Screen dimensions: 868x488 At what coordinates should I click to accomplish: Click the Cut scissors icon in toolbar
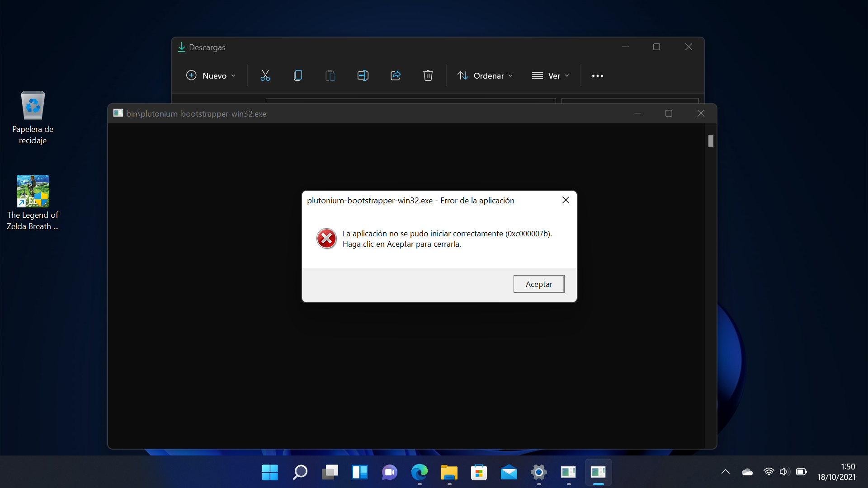265,75
